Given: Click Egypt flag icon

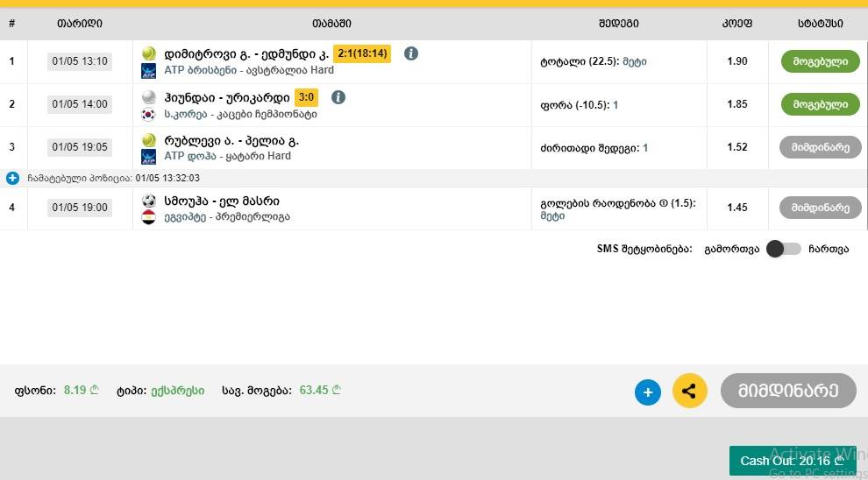Looking at the screenshot, I should 149,217.
